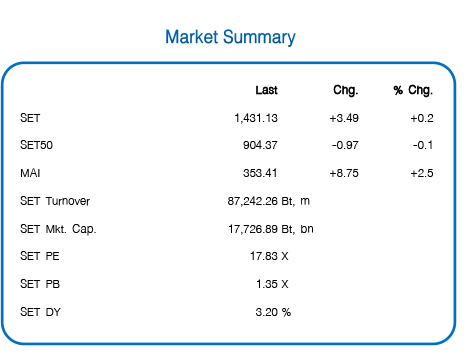Select the % Chg. column header
Viewport: 476px width, 360px height.
[x=413, y=90]
